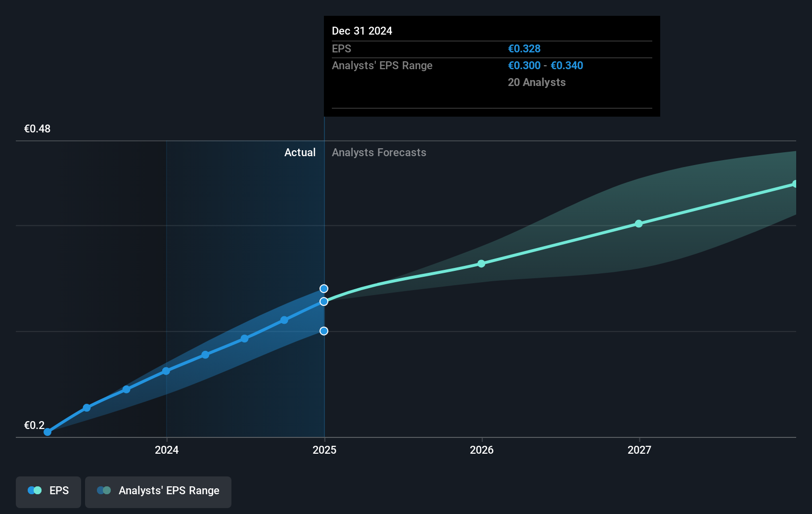
Task: Toggle the Analysts' EPS Range legend button
Action: pyautogui.click(x=158, y=492)
